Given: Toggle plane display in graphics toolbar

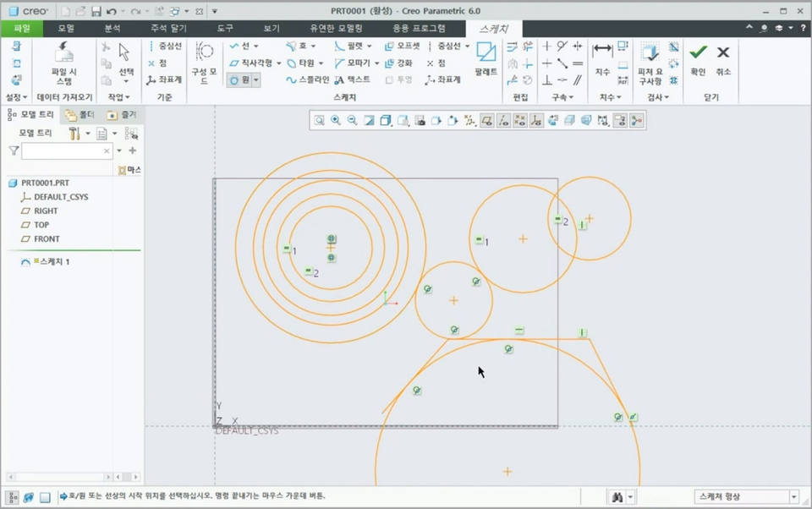Looking at the screenshot, I should (487, 120).
